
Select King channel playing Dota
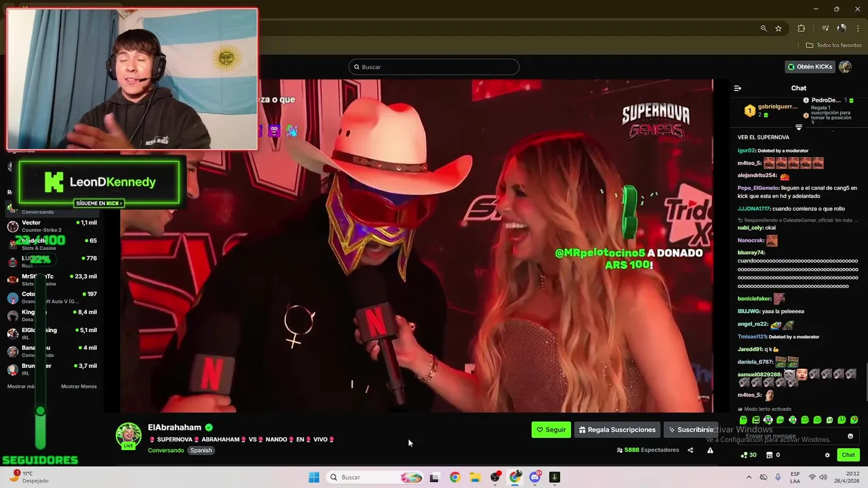[x=52, y=315]
